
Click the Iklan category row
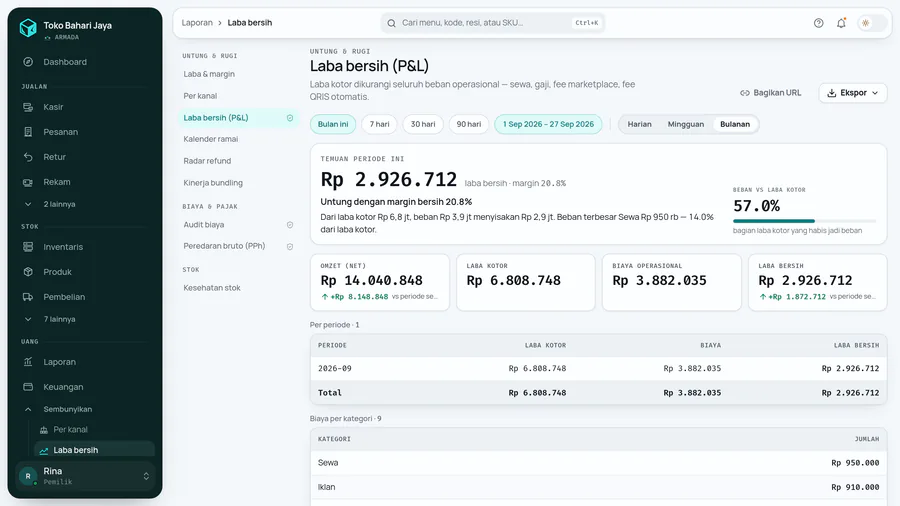point(599,487)
